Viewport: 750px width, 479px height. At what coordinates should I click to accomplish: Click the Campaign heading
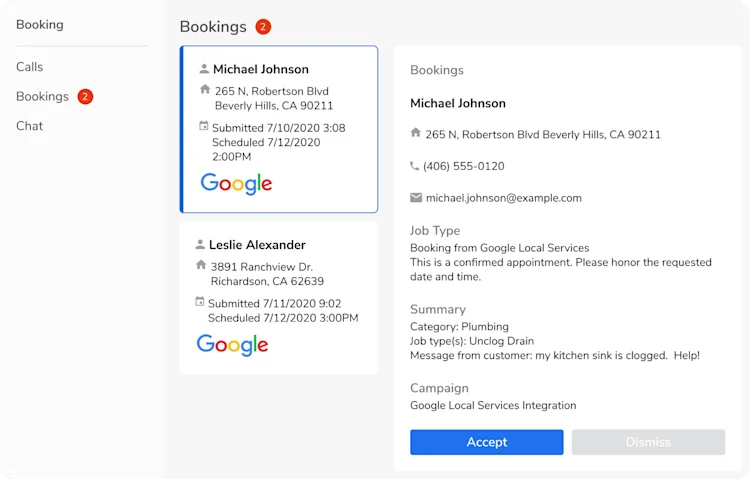click(x=439, y=388)
